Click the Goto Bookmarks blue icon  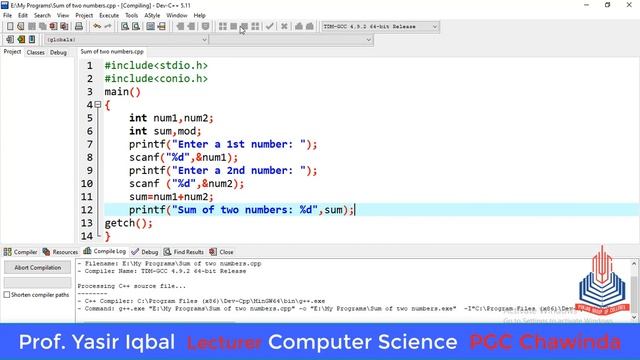pos(32,40)
